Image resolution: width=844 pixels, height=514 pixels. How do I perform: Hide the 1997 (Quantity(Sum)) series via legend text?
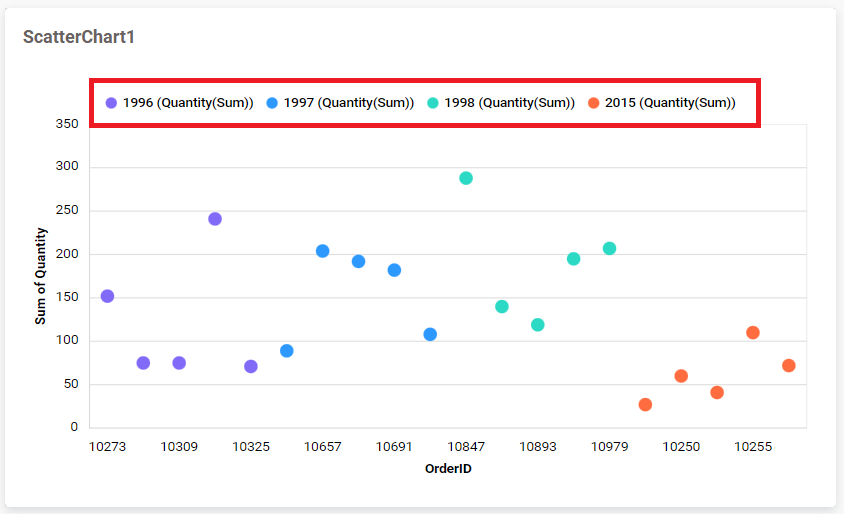[348, 103]
